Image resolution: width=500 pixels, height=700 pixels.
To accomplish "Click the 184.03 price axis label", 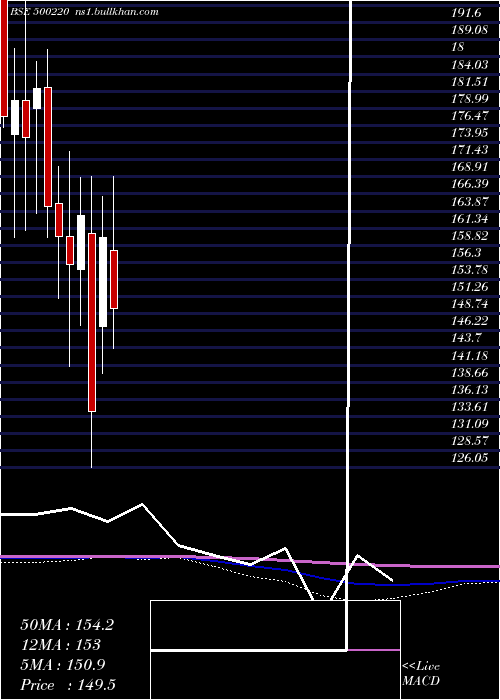I will pyautogui.click(x=470, y=65).
